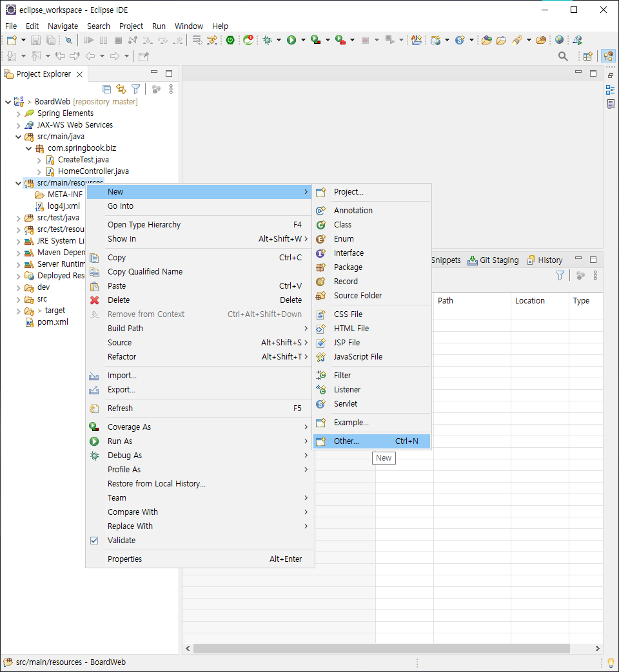Choose Import... from context menu
This screenshot has width=619, height=672.
point(200,376)
